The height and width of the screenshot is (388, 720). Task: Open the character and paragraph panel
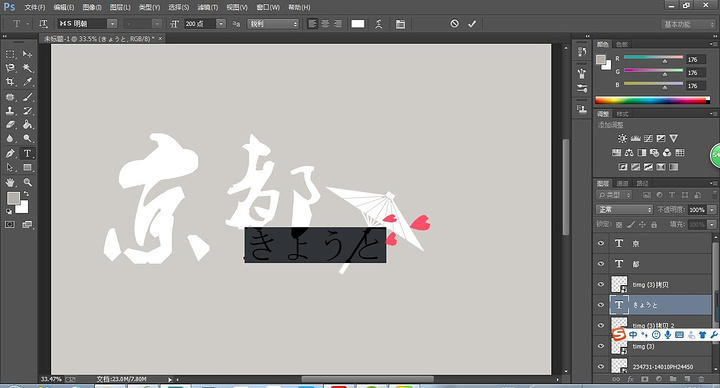click(400, 24)
